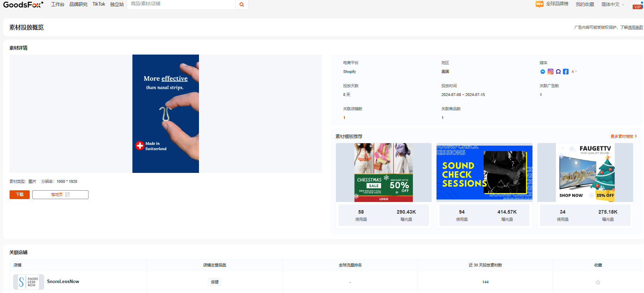
Task: Click the 全球流量排名 column header
Action: (x=350, y=265)
